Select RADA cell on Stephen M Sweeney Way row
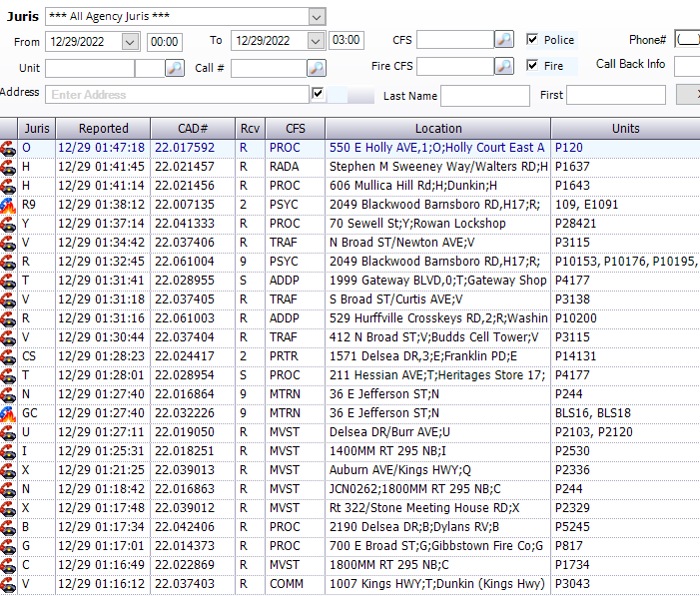This screenshot has width=700, height=596. point(296,167)
